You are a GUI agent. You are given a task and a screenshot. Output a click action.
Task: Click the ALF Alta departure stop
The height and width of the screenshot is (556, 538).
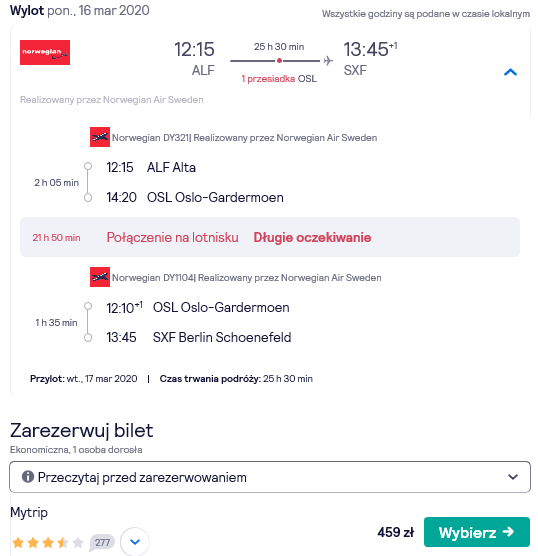[x=171, y=167]
